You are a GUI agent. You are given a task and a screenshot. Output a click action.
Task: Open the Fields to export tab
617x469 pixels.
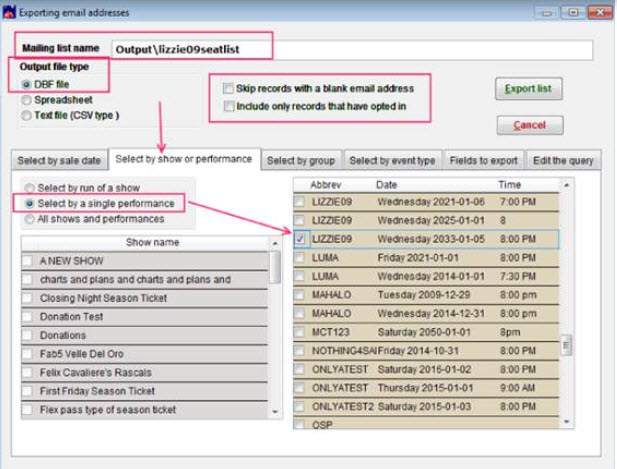click(484, 161)
